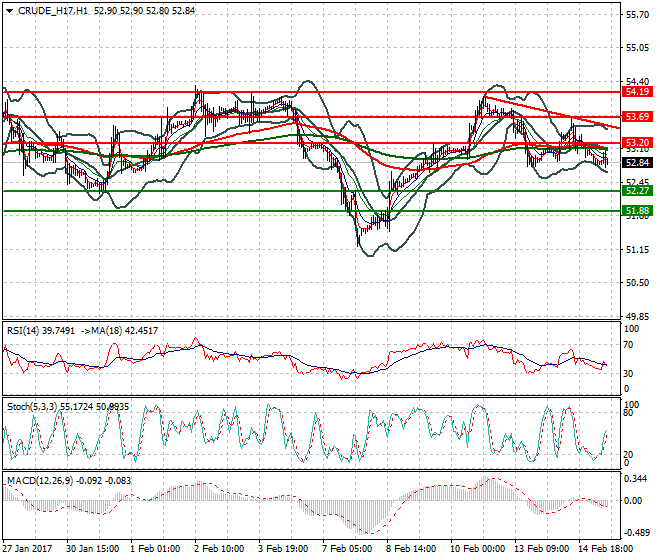660x560 pixels.
Task: Click the MACD scale value 0.00
Action: (633, 501)
